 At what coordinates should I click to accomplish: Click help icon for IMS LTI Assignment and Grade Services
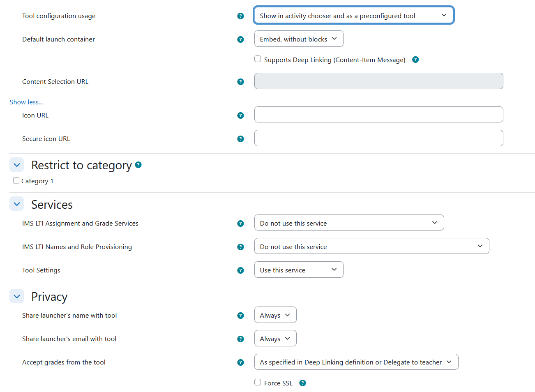(x=241, y=224)
